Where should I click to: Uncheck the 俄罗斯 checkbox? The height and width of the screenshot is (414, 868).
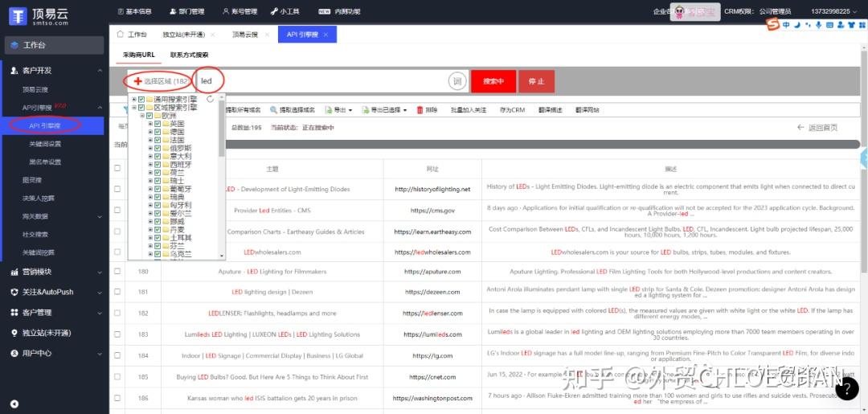[158, 149]
